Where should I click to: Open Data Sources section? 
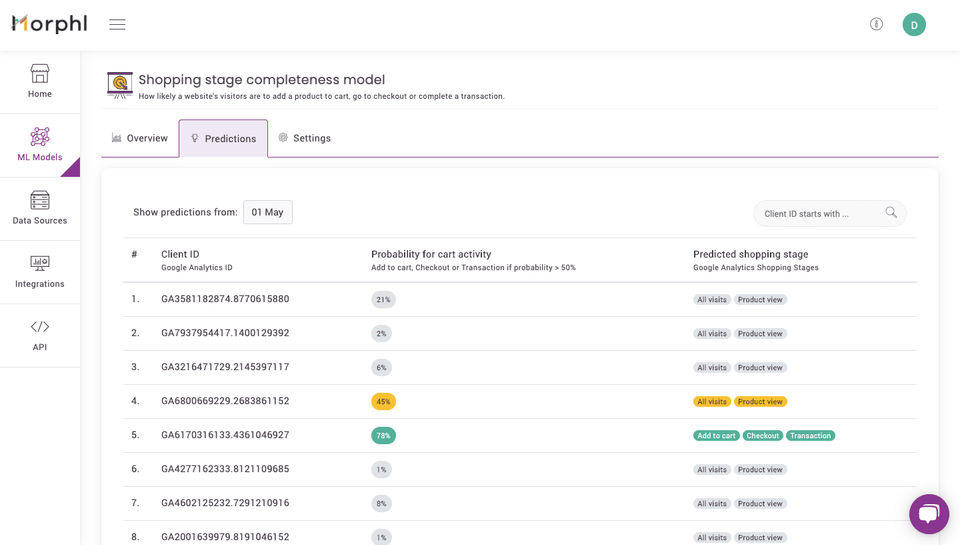point(40,208)
